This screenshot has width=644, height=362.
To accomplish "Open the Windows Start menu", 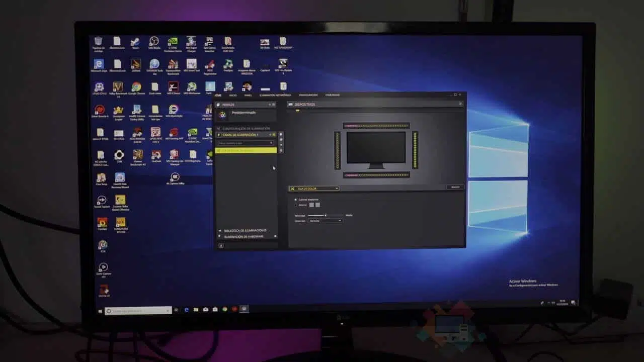I will (x=100, y=310).
